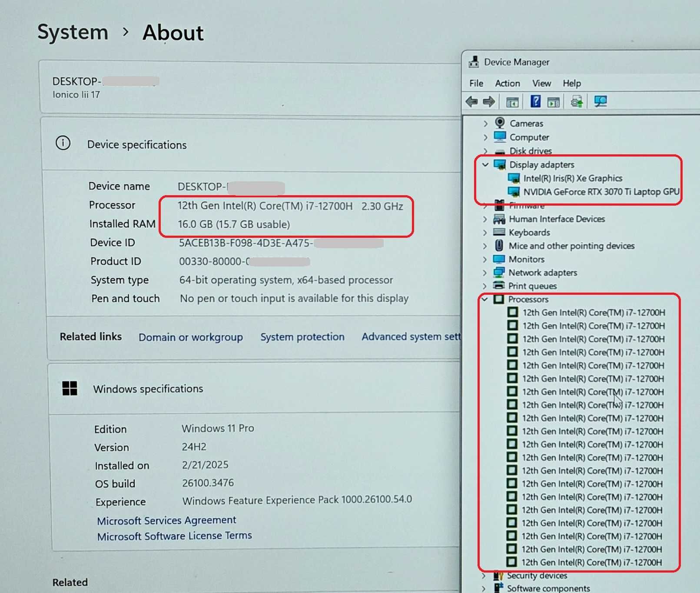Toggle the Show/Hide Console Tree toolbar icon
The height and width of the screenshot is (593, 700).
[x=512, y=102]
